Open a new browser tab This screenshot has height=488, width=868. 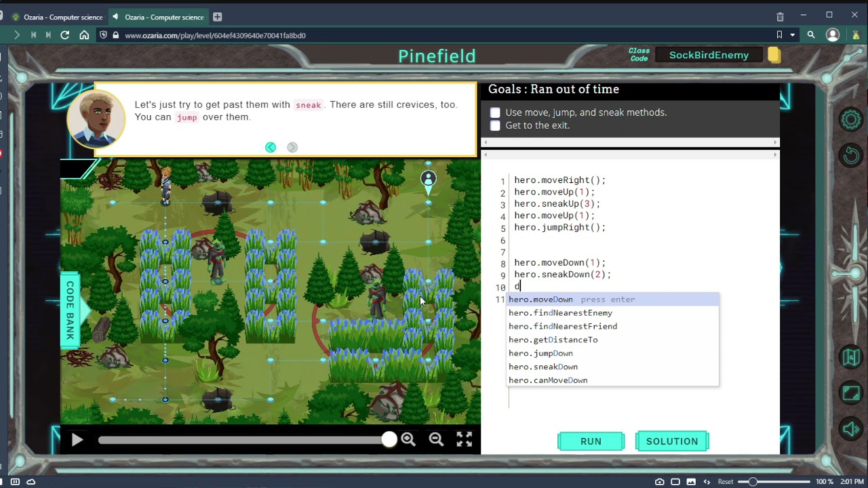pos(217,17)
